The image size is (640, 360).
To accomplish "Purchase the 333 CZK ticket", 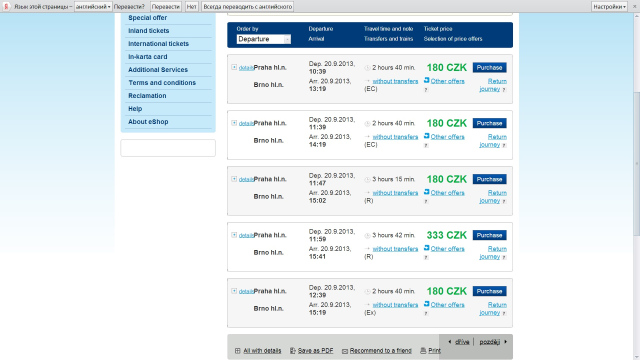I will pos(489,235).
